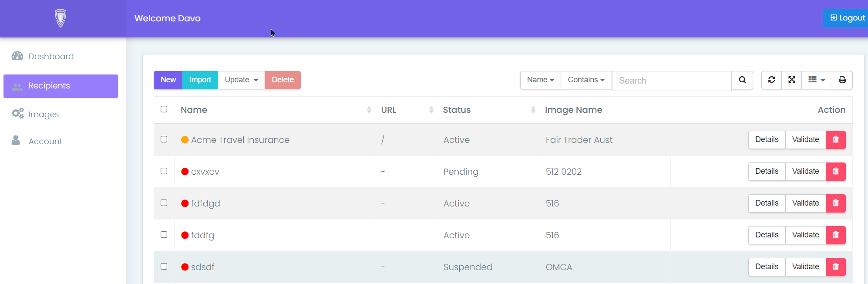Image resolution: width=868 pixels, height=284 pixels.
Task: Toggle fullscreen table view icon
Action: pyautogui.click(x=792, y=80)
